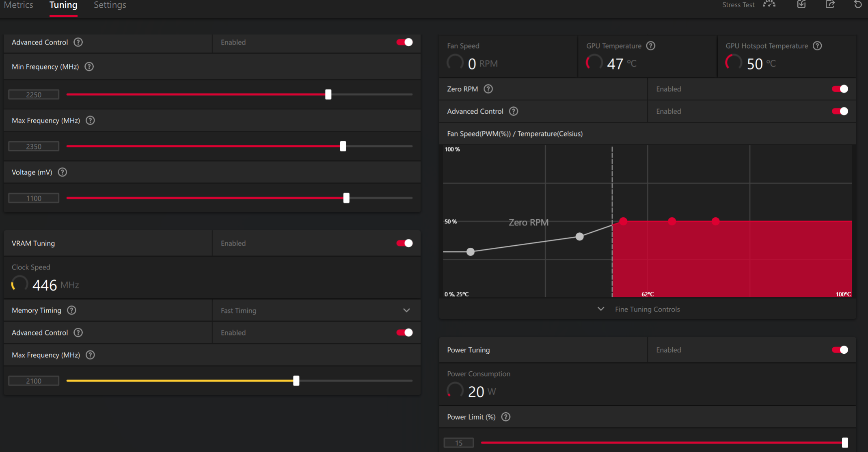Click help icon beside Voltage (mV)
This screenshot has height=452, width=868.
tap(62, 172)
